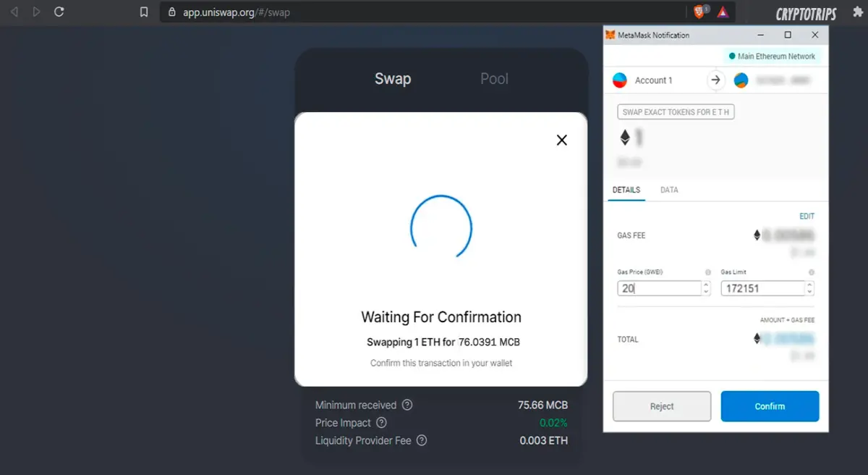This screenshot has width=868, height=475.
Task: Show help for Liquidity Provider Fee
Action: (422, 440)
